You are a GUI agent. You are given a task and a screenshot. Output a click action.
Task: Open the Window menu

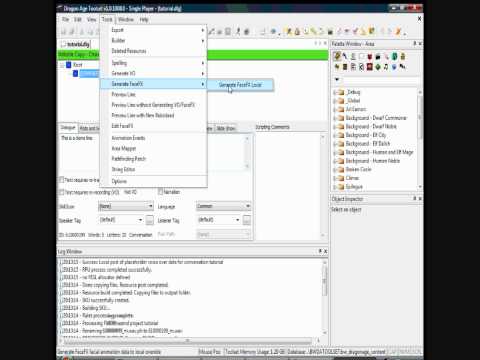click(126, 19)
